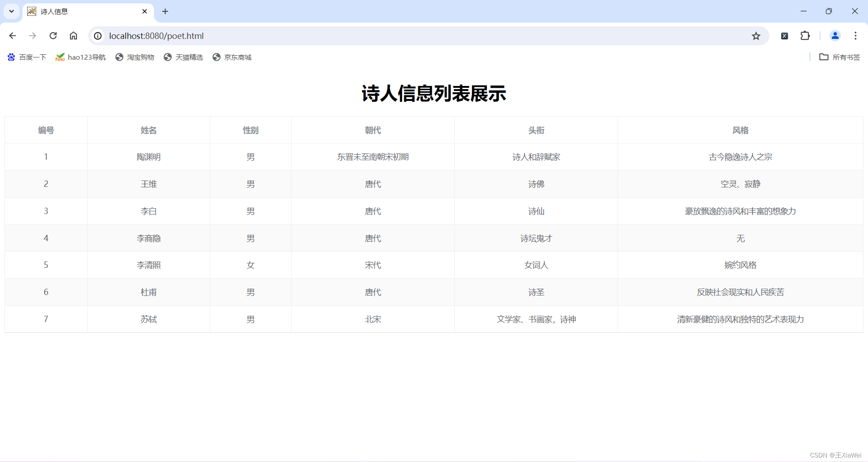
Task: Open the hao123导航 bookmark
Action: (x=80, y=57)
